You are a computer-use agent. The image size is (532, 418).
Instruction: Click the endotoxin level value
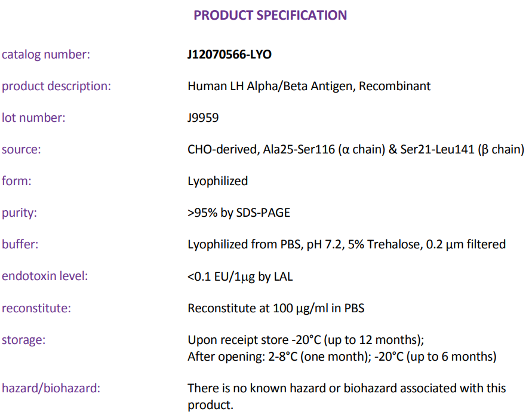240,276
